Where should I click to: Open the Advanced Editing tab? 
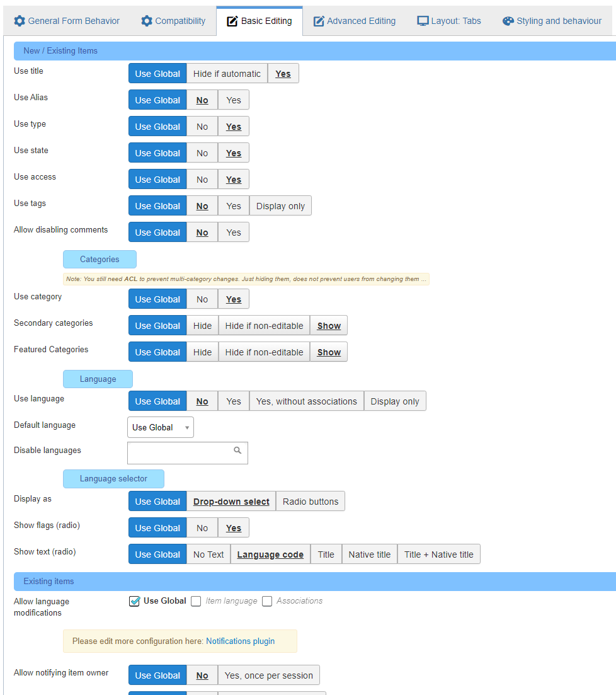point(355,21)
